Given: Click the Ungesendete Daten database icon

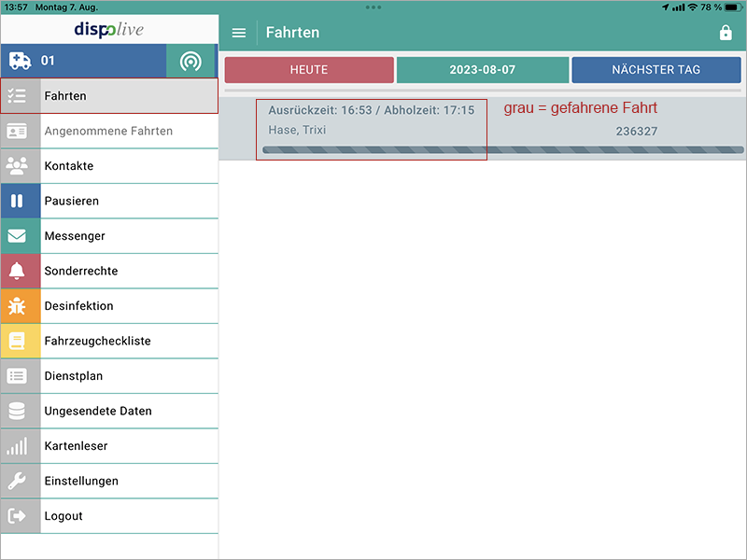Looking at the screenshot, I should click(x=20, y=411).
